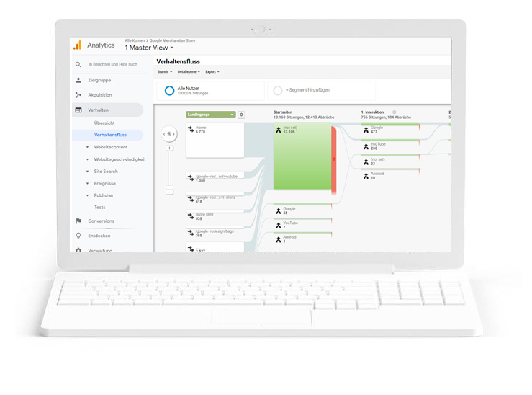Click the person icon beside Google 55
532x395 pixels.
click(278, 211)
